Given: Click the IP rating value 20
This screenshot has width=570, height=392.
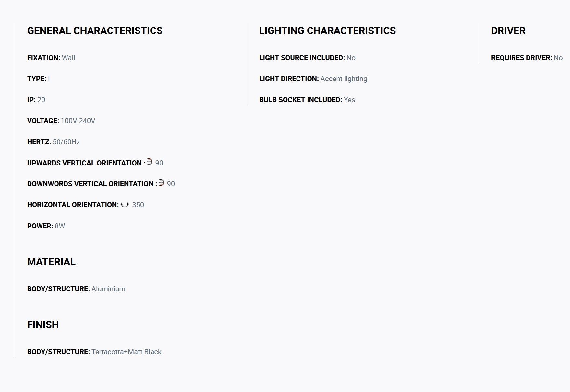Looking at the screenshot, I should click(x=41, y=100).
